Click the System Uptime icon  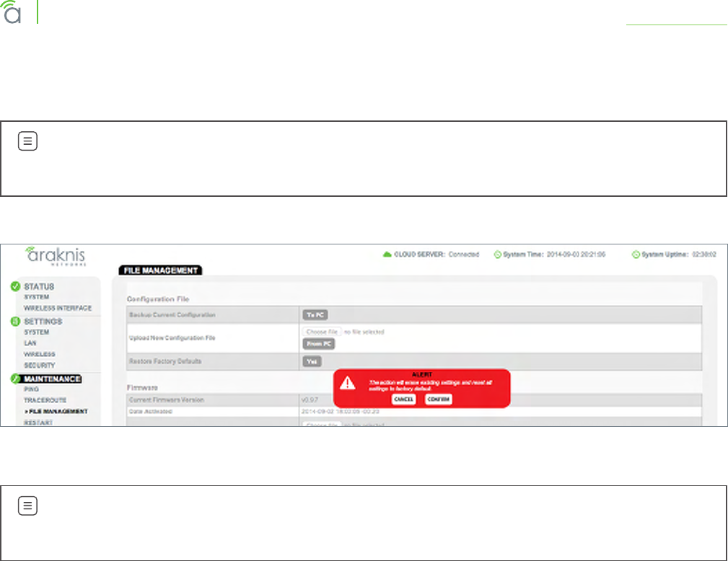coord(636,255)
